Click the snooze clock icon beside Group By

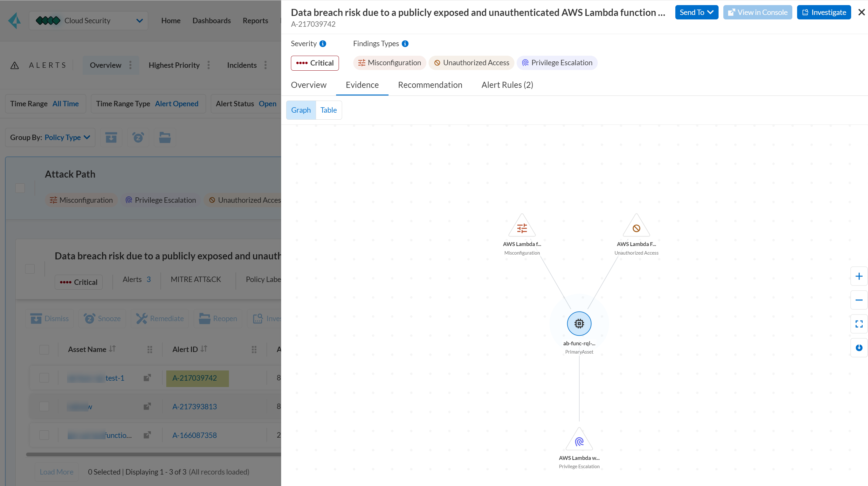(138, 137)
